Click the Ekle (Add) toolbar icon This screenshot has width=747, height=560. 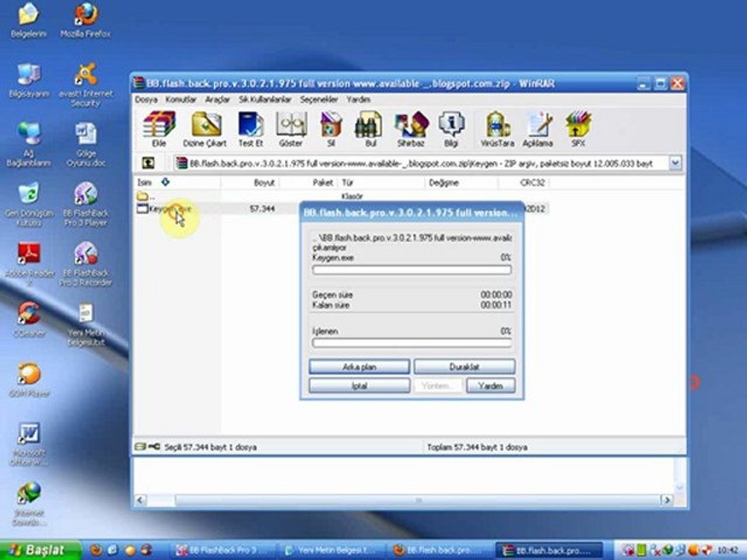click(159, 129)
